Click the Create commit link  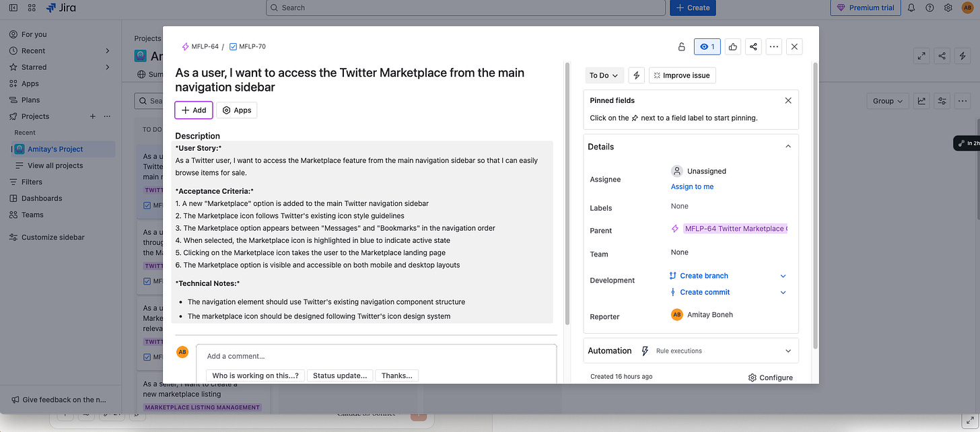coord(705,292)
